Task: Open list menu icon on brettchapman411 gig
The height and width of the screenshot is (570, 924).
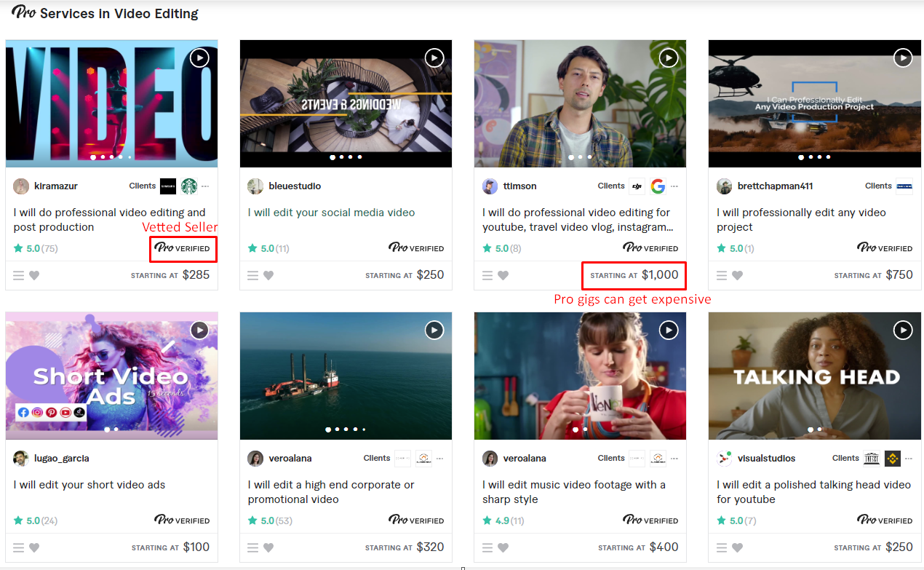Action: tap(722, 275)
